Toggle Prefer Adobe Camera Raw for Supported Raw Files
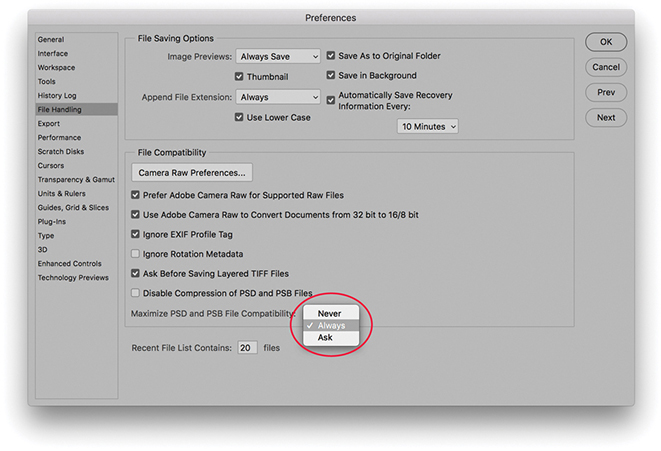Screen dimensions: 661x451 click(135, 195)
